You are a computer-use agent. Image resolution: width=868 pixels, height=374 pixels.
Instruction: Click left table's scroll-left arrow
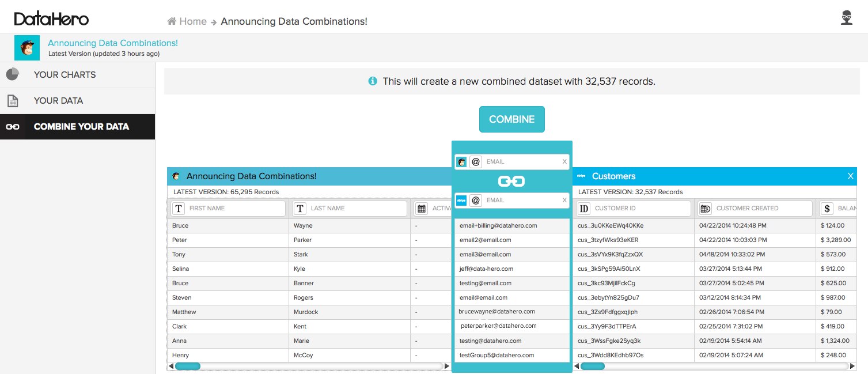(x=170, y=366)
